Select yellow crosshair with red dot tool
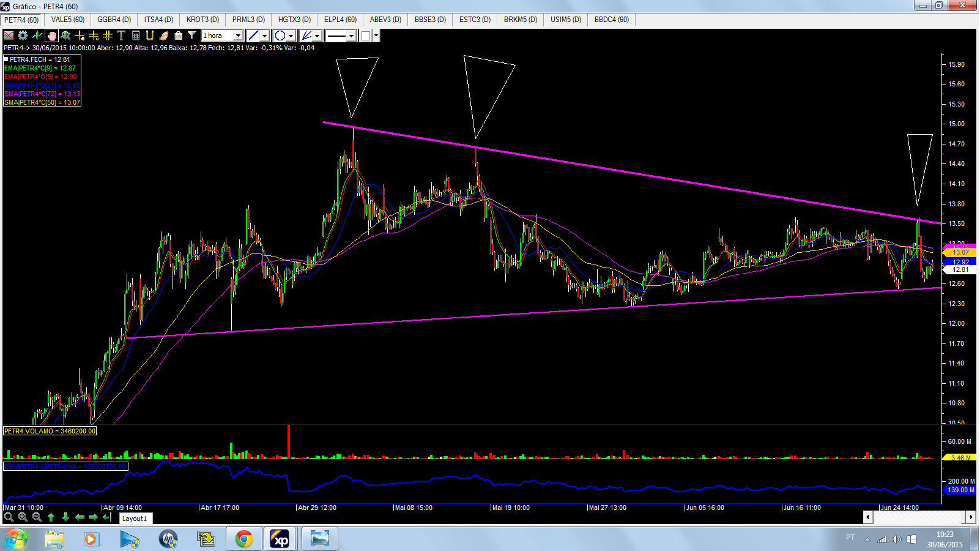Viewport: 980px width, 551px height. pyautogui.click(x=80, y=36)
